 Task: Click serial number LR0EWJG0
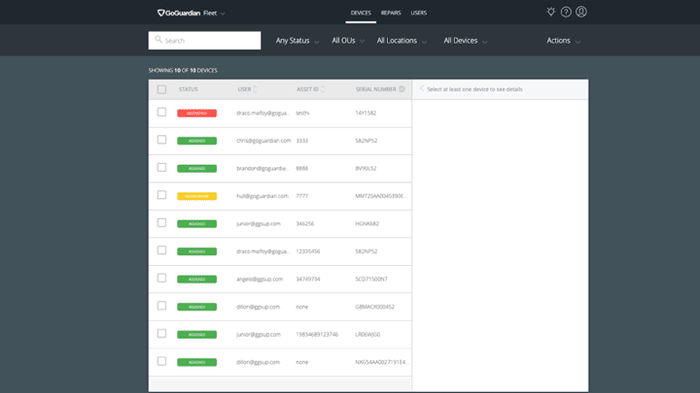click(x=368, y=334)
